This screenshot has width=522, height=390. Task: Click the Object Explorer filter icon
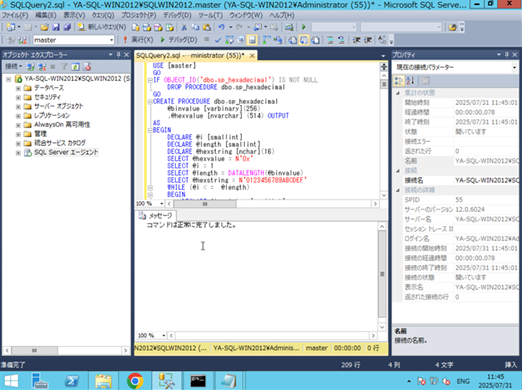64,67
